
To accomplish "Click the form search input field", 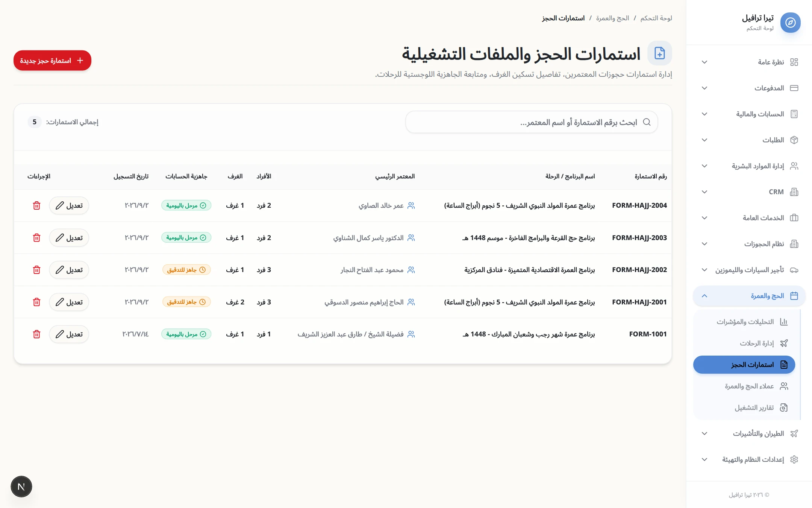I will point(532,122).
